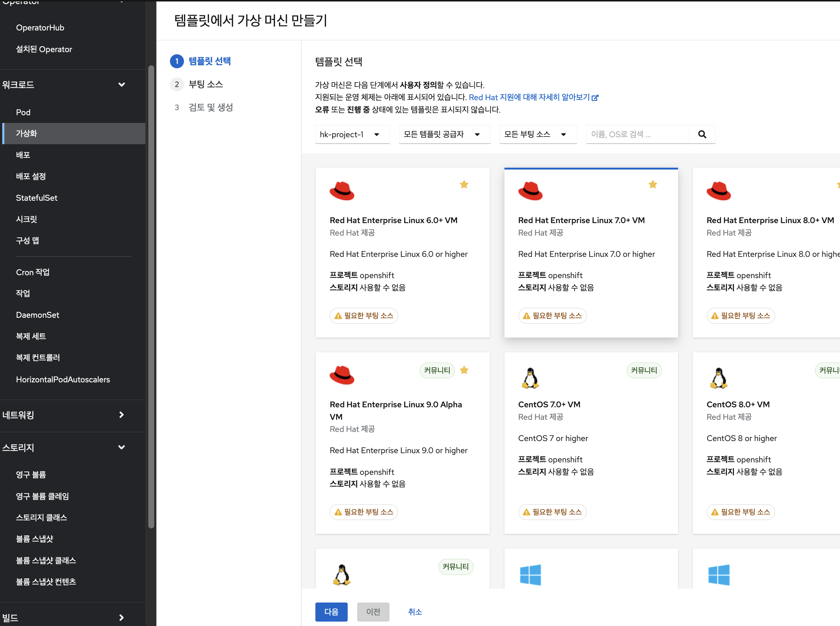Click 필요한 부팅 소스 badge on RHEL 7.0+ card
The height and width of the screenshot is (626, 840).
(552, 316)
